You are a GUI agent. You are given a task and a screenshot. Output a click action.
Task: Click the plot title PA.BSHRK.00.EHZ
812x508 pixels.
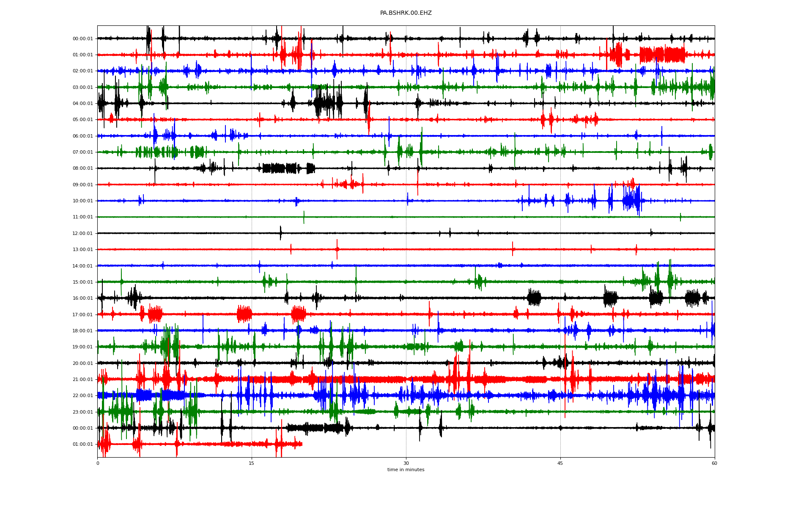click(406, 13)
